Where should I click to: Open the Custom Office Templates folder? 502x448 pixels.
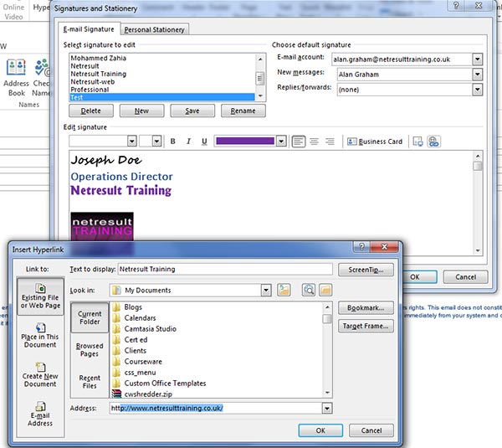[165, 384]
